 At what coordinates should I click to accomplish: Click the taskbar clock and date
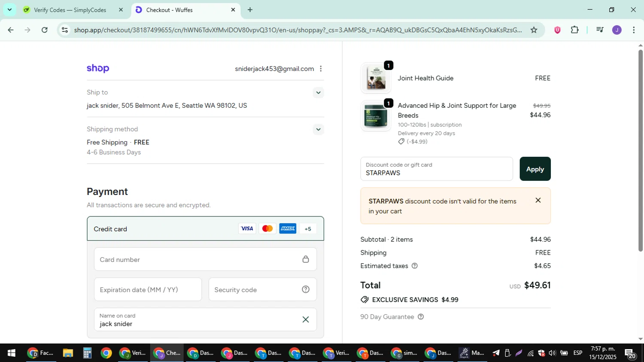coord(603,353)
